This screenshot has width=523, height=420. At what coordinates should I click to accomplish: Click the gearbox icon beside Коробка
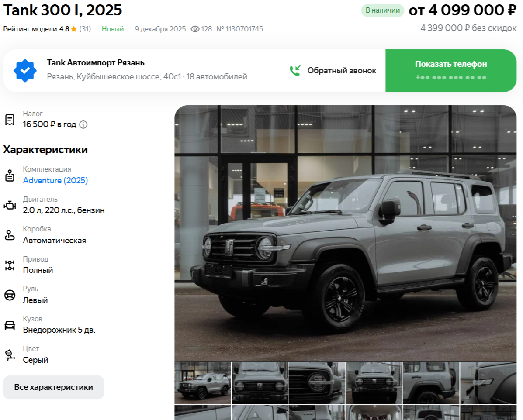point(10,235)
